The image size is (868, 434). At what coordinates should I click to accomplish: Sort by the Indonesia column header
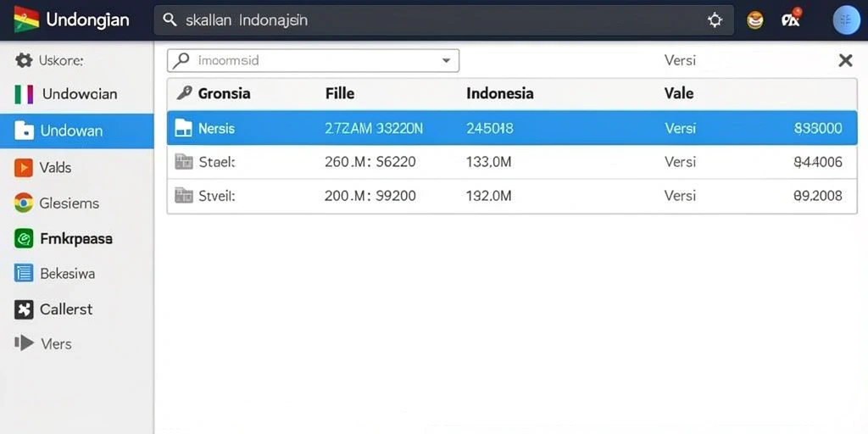click(x=500, y=93)
